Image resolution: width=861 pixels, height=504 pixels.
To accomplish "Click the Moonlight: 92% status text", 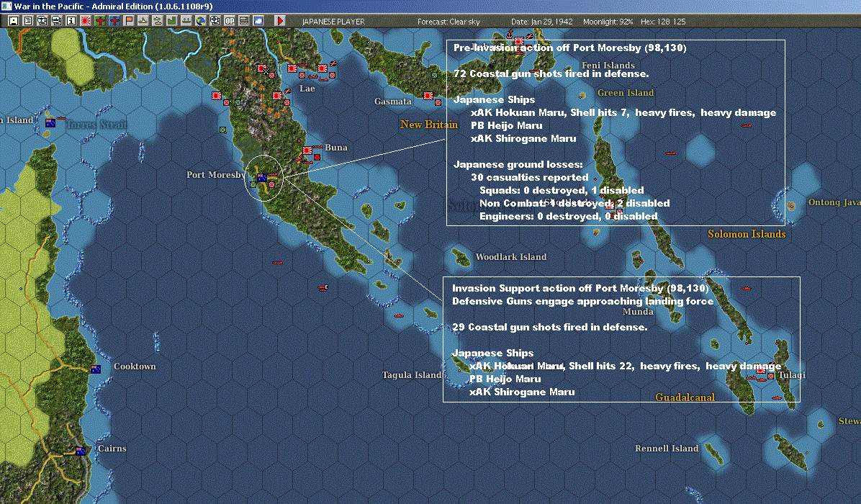I will pyautogui.click(x=608, y=22).
